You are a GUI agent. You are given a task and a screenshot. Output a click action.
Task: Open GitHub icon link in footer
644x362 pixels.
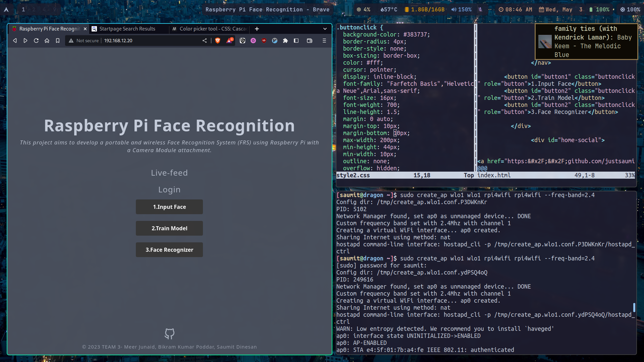(169, 334)
